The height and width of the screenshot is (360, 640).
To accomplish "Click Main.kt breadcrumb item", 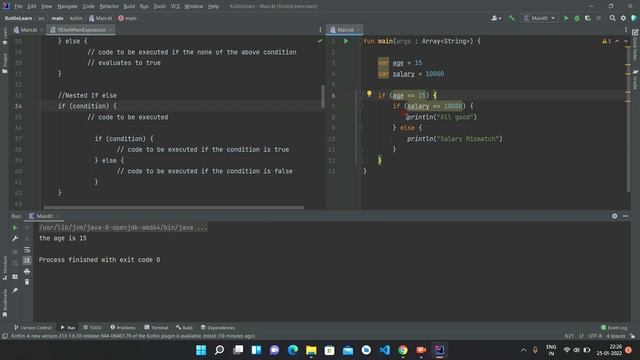I will [x=100, y=18].
